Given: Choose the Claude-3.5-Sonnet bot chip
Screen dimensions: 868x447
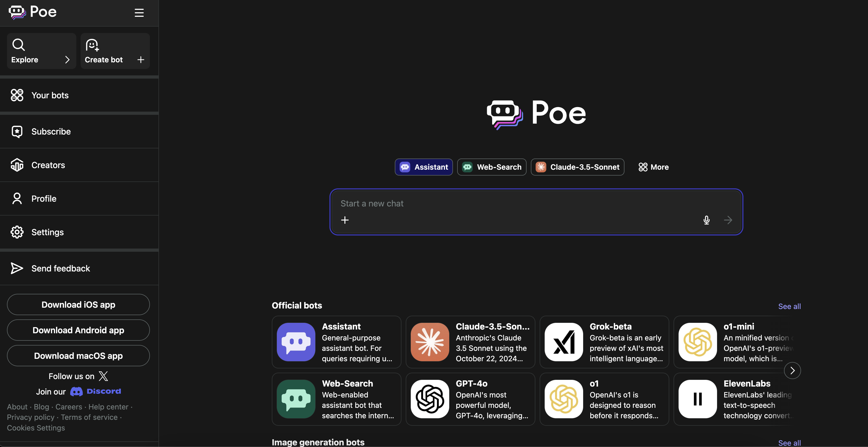Looking at the screenshot, I should tap(578, 167).
